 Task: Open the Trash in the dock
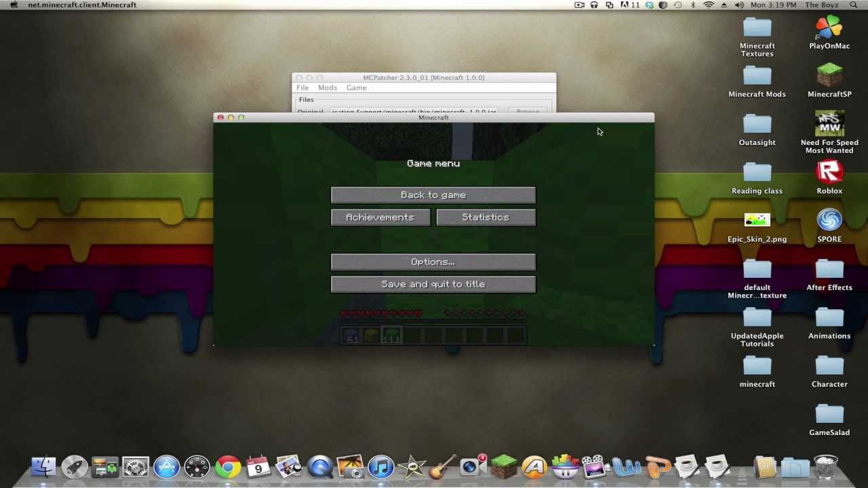tap(826, 466)
